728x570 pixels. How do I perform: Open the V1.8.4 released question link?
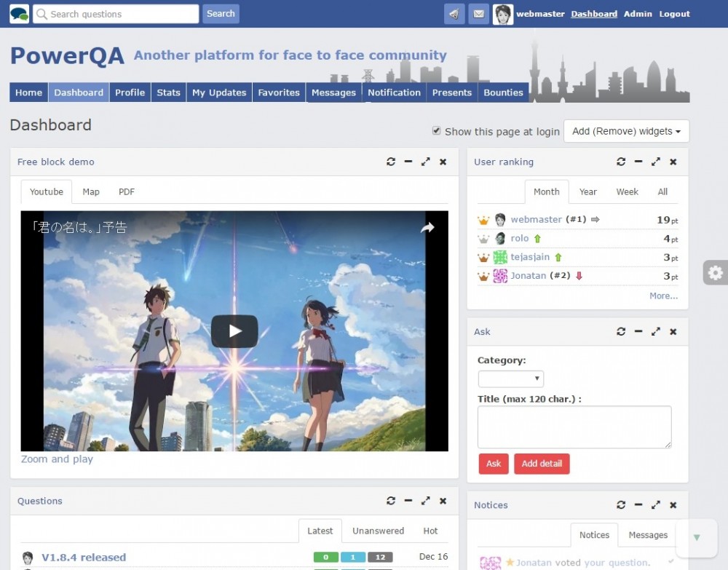tap(84, 557)
